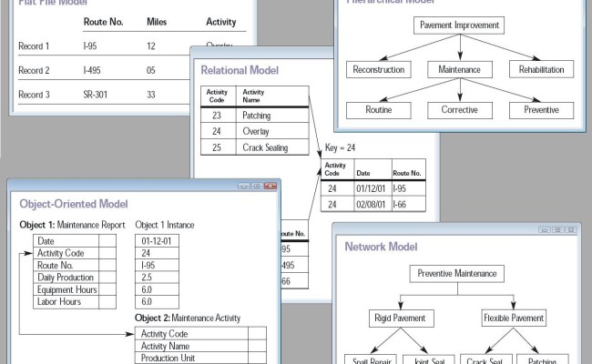
Task: Select Activity Name field in Object 2
Action: (200, 346)
